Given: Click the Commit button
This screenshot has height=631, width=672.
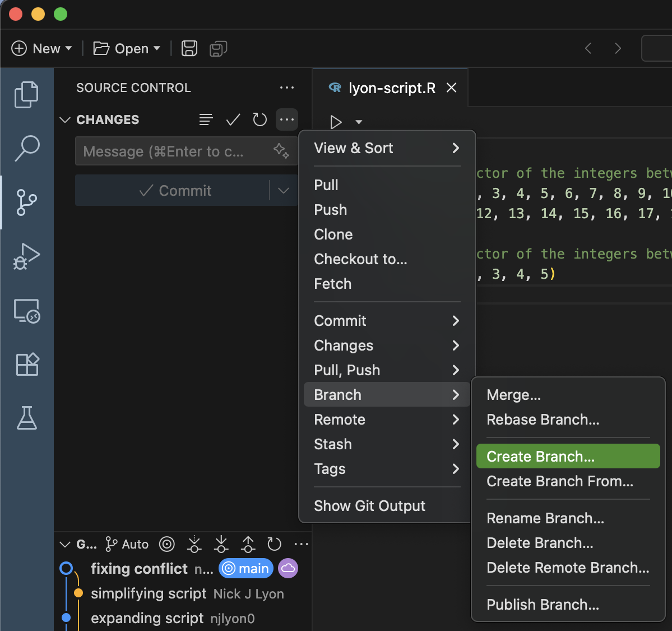Looking at the screenshot, I should coord(177,190).
